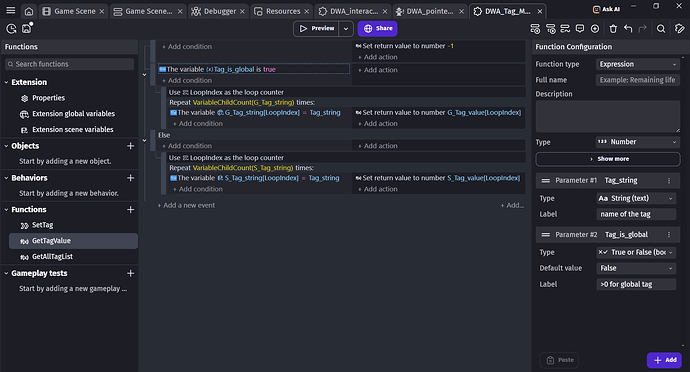Open the project history clock icon
This screenshot has height=372, width=690.
click(11, 29)
